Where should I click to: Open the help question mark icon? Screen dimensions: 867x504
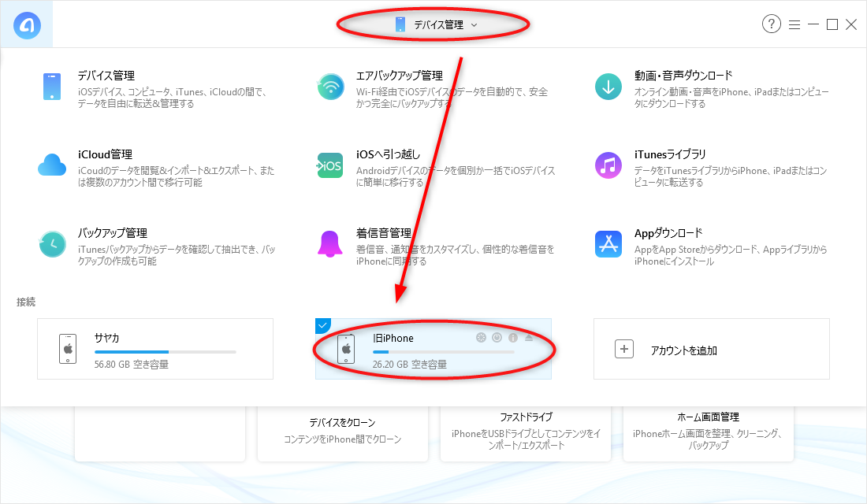tap(772, 24)
